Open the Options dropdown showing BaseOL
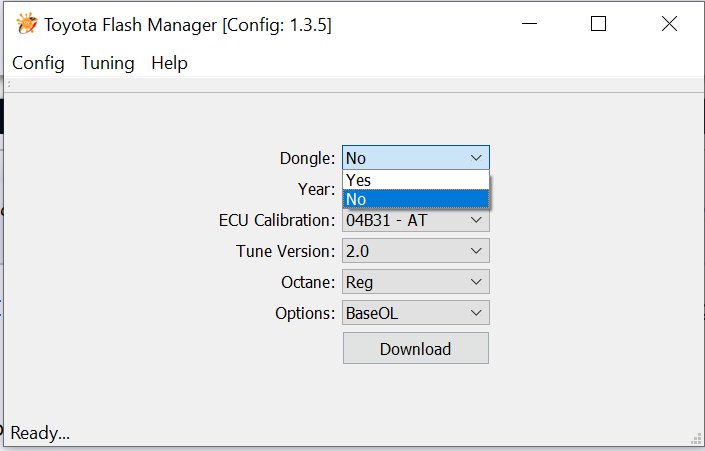Viewport: 705px width, 451px height. (x=416, y=313)
